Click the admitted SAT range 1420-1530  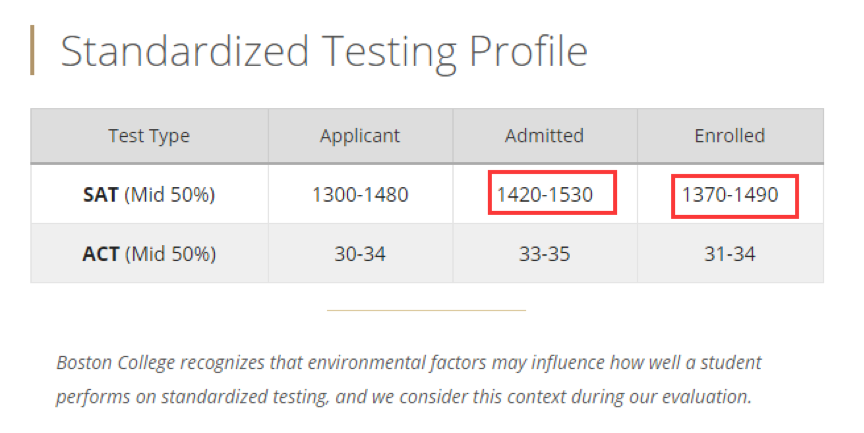tap(544, 195)
